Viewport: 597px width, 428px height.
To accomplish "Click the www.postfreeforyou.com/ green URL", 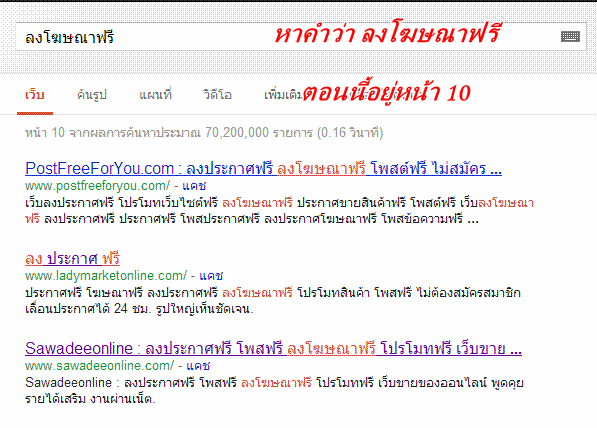I will coord(97,186).
